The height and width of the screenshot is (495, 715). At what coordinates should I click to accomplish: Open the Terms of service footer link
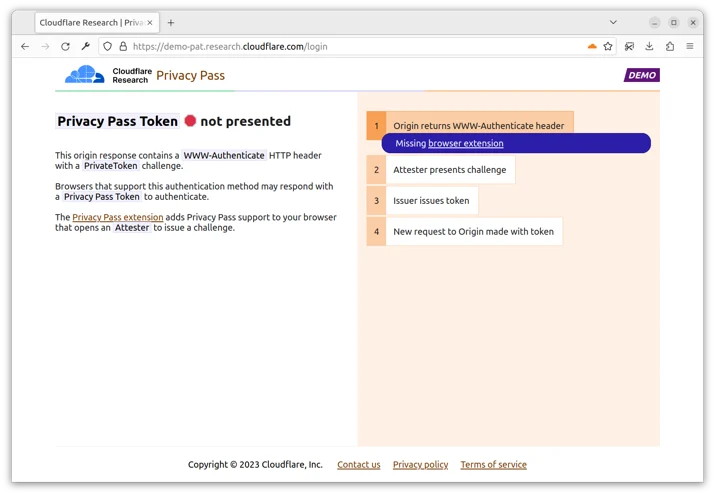coord(493,464)
